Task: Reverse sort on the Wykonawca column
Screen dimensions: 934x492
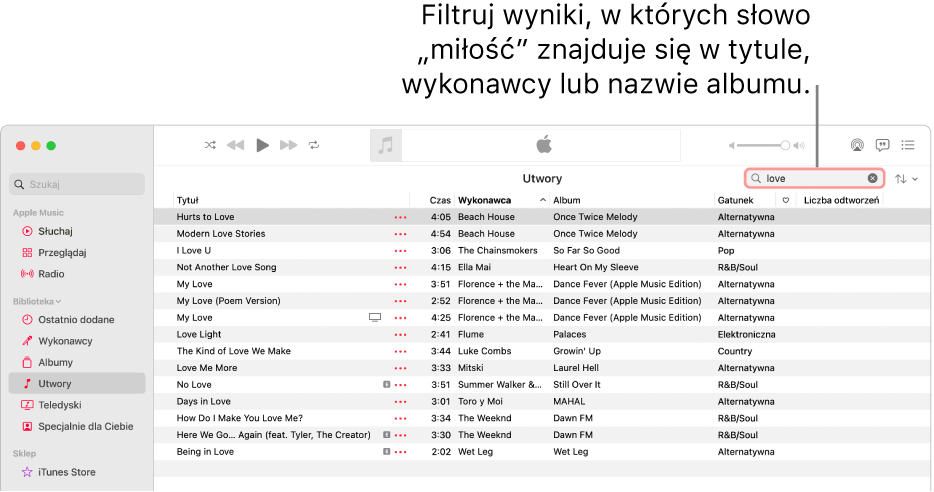Action: pos(502,200)
